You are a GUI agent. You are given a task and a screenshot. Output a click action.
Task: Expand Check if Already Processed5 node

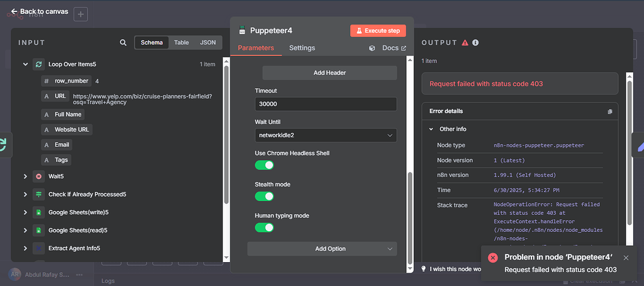pyautogui.click(x=25, y=194)
